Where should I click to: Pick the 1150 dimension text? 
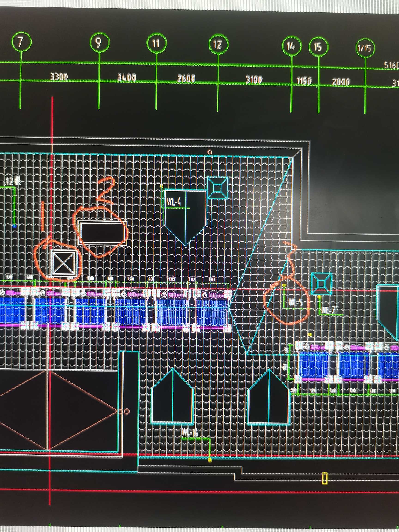304,81
